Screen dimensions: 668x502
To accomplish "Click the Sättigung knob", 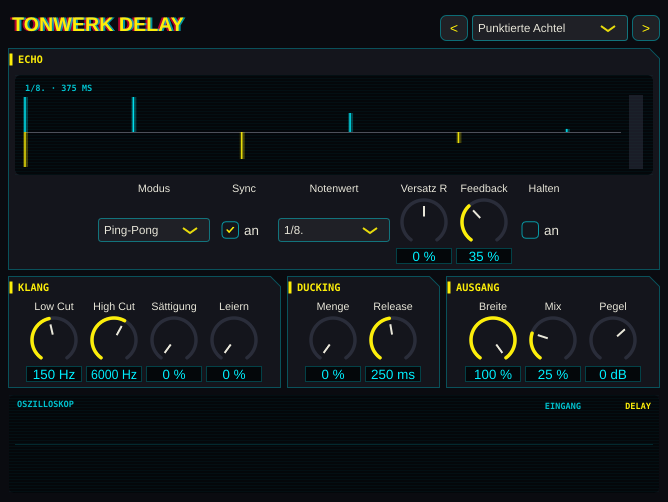I will coord(174,340).
